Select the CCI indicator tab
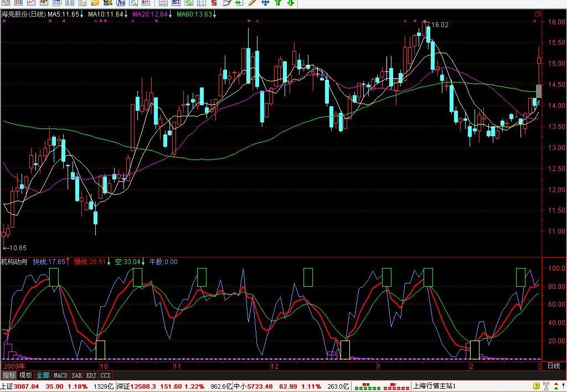 click(105, 375)
